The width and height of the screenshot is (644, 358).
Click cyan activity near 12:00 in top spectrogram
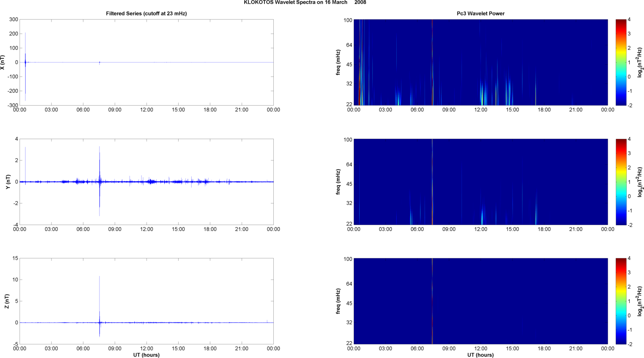coord(483,95)
